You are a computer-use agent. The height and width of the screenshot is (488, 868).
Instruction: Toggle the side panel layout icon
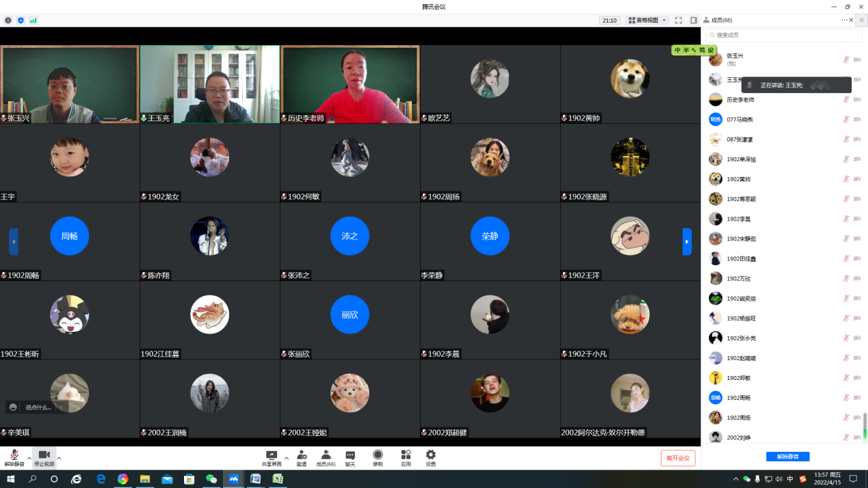click(694, 21)
